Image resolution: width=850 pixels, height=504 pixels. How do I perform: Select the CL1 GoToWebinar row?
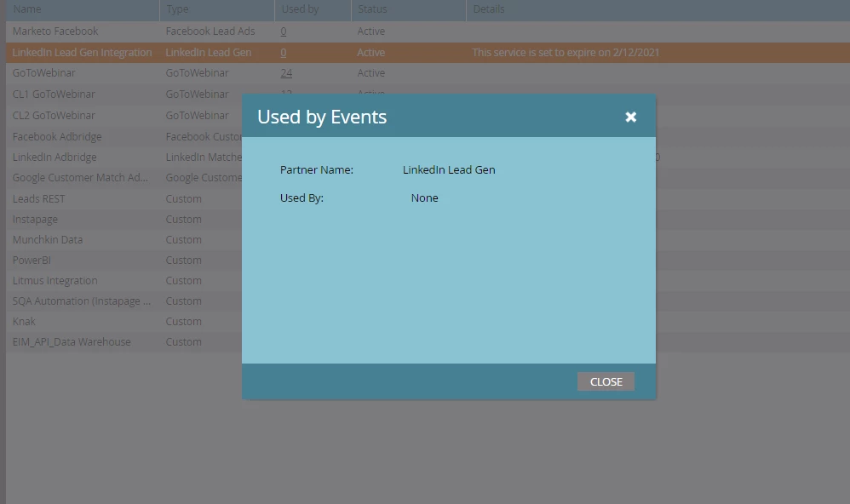54,94
